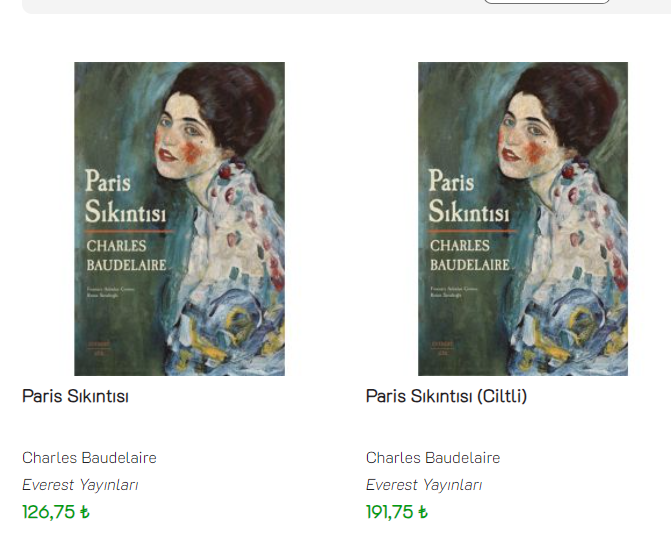
Task: Open Everest Yayınları publisher under the 126,75 book
Action: tap(80, 485)
